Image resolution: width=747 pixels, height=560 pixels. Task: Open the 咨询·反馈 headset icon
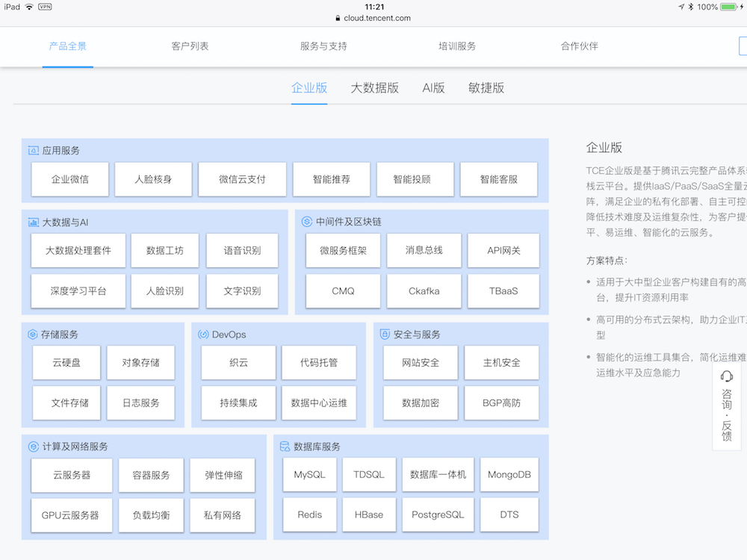pos(727,376)
